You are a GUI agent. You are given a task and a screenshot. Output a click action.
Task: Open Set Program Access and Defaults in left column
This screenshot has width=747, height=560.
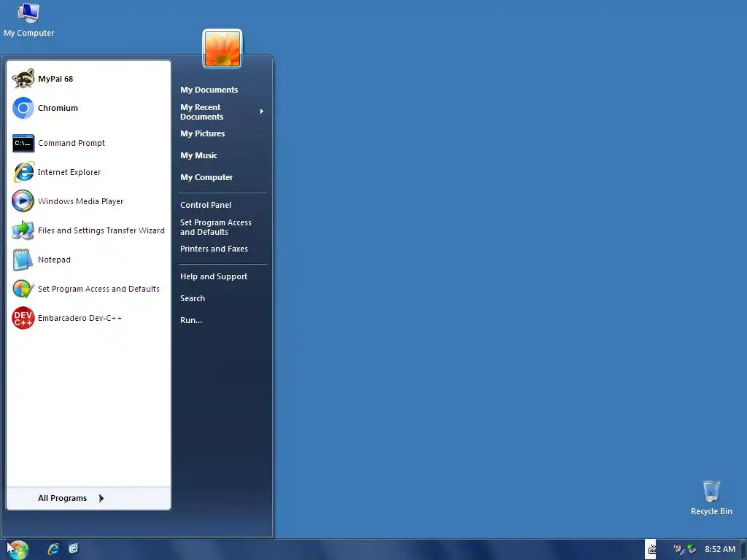(88, 289)
